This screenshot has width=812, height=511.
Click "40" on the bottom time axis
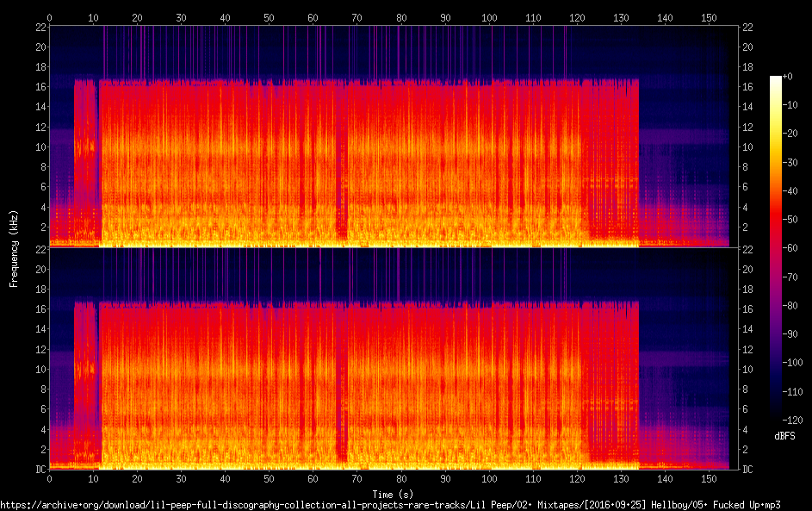click(226, 478)
